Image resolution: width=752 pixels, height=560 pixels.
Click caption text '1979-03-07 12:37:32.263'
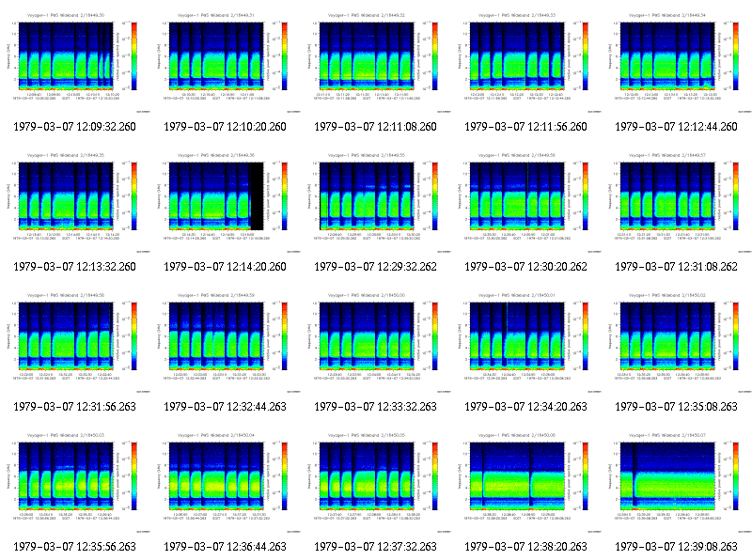tap(375, 547)
